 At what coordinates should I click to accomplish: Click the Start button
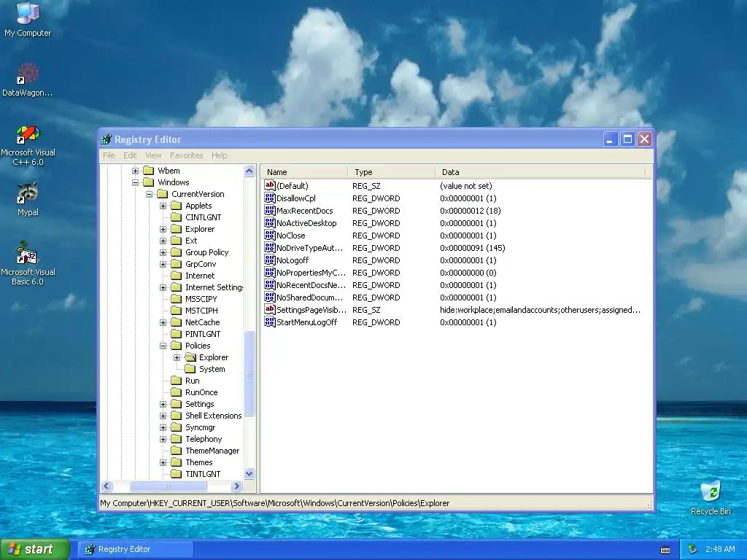35,550
